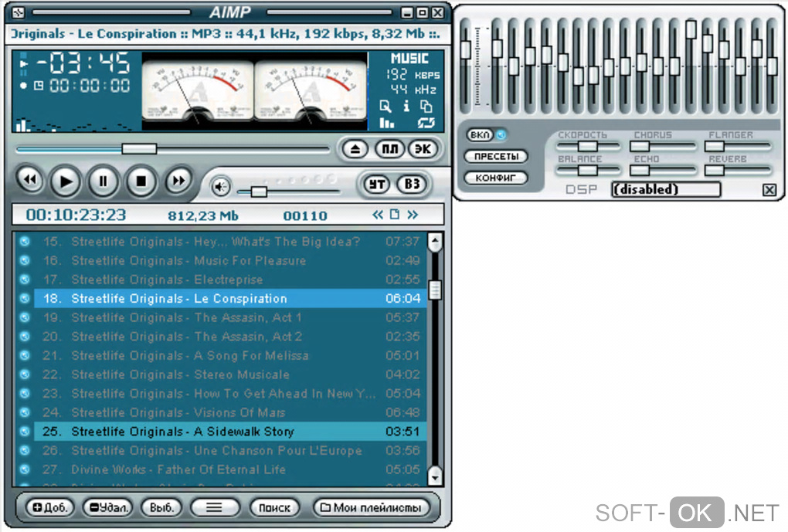Create new playlist with the page icon
The height and width of the screenshot is (532, 788).
click(x=395, y=215)
